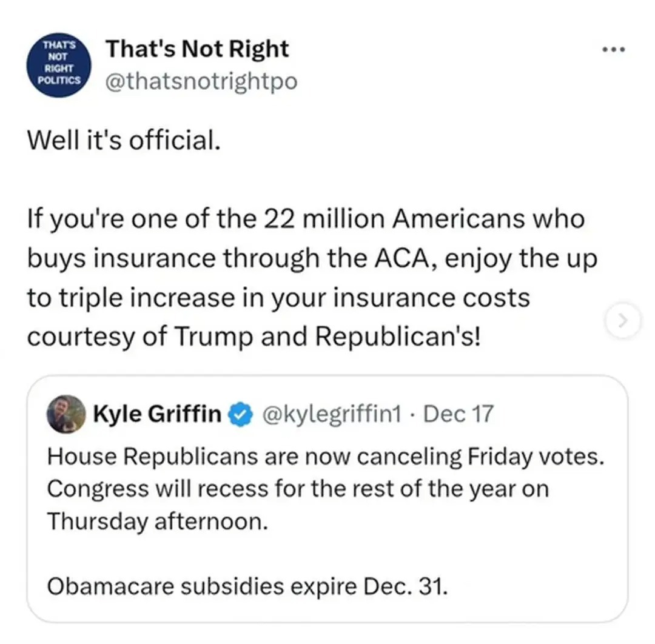Click the Obamacare subsidies expire line

247,586
